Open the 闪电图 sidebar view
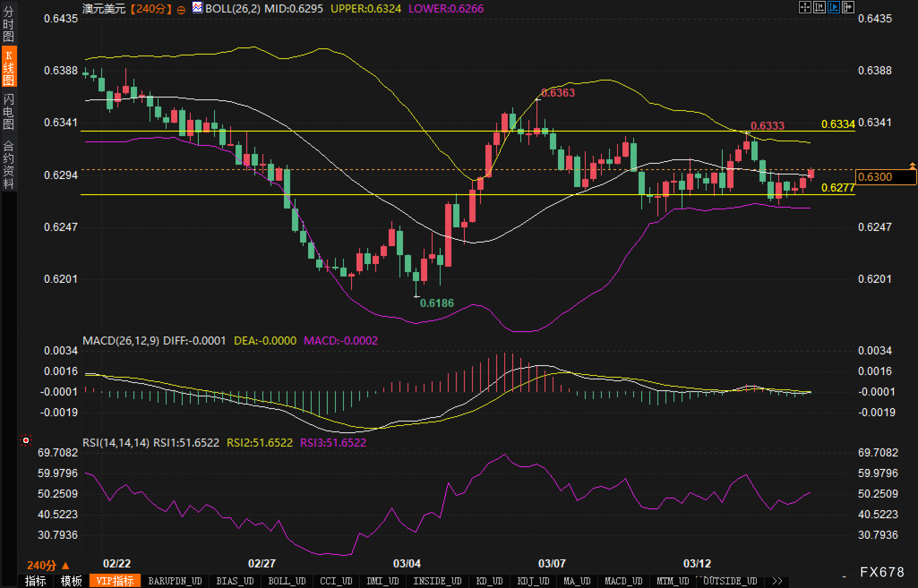Image resolution: width=918 pixels, height=588 pixels. tap(9, 111)
